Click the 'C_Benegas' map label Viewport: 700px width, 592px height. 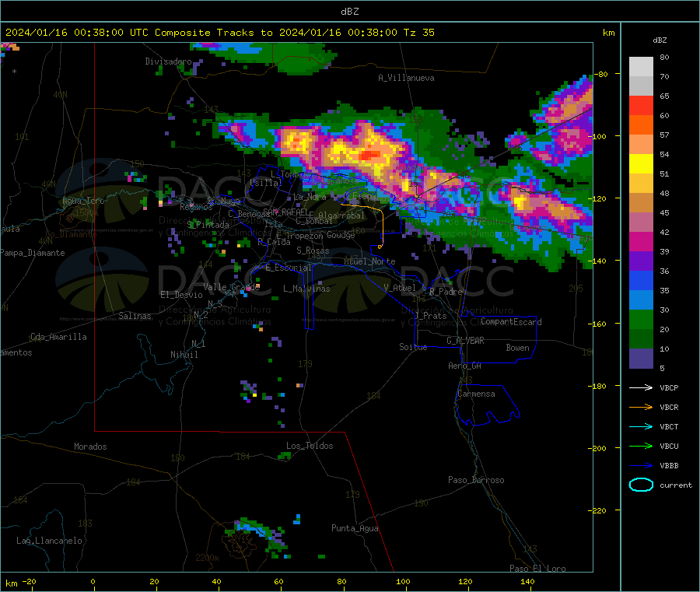pyautogui.click(x=249, y=214)
